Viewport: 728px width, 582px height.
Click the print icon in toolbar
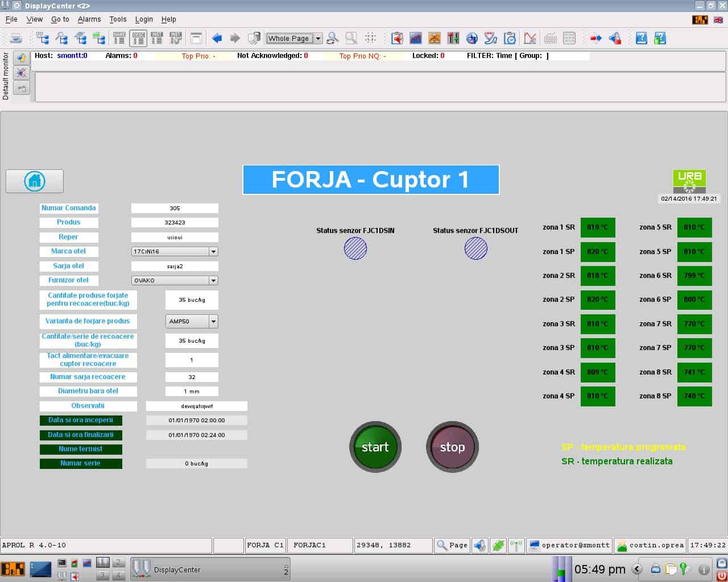pos(16,38)
